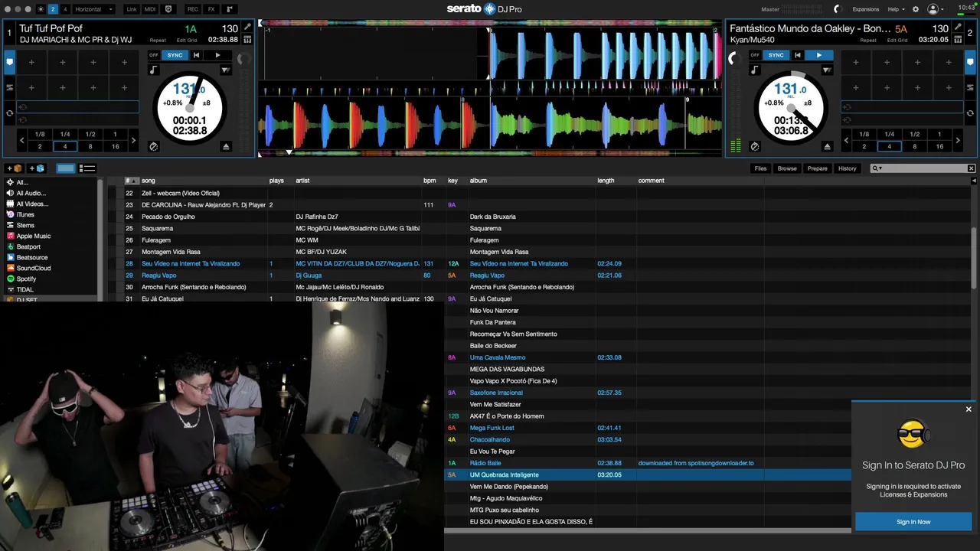Screen dimensions: 980x551
Task: Open the FX panel
Action: pos(211,9)
